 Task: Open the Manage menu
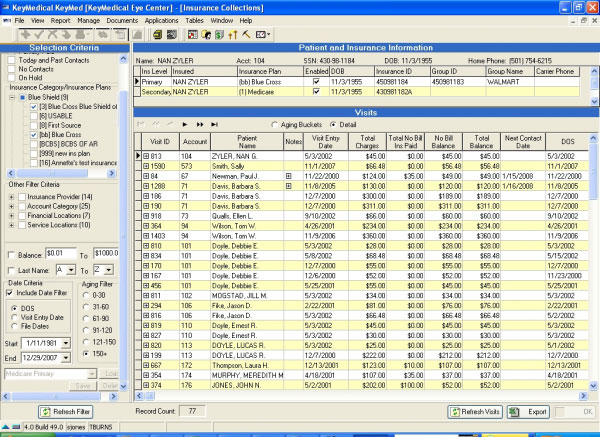coord(88,21)
